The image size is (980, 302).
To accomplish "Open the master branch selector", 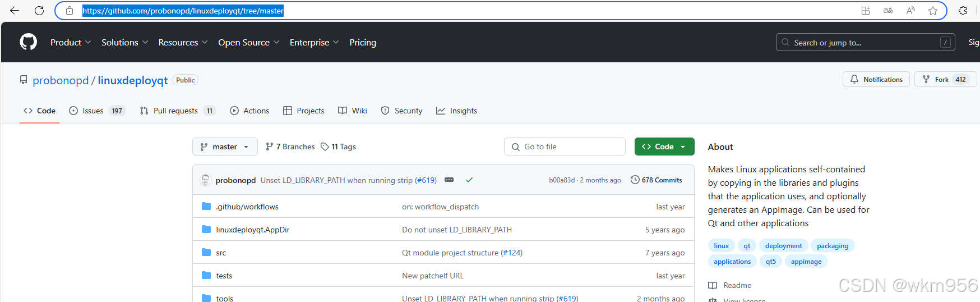I will tap(225, 147).
